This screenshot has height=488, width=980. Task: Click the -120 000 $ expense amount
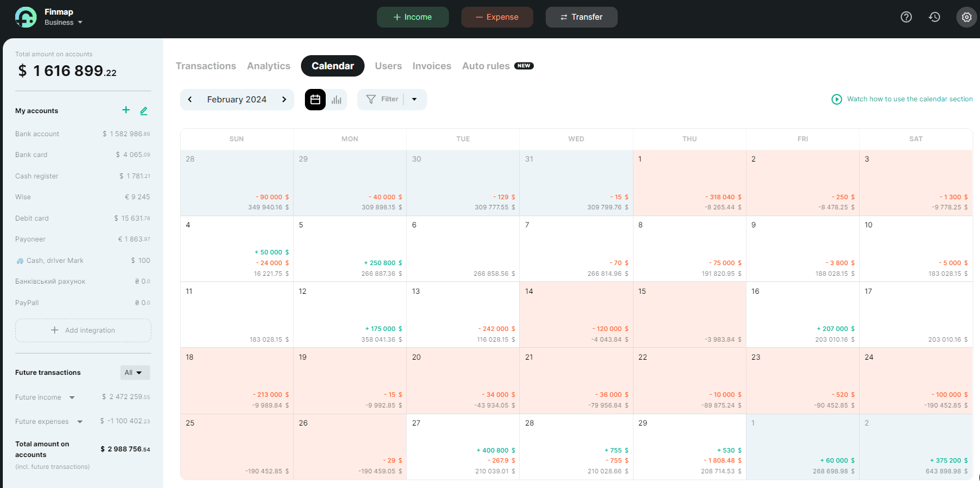click(x=610, y=329)
